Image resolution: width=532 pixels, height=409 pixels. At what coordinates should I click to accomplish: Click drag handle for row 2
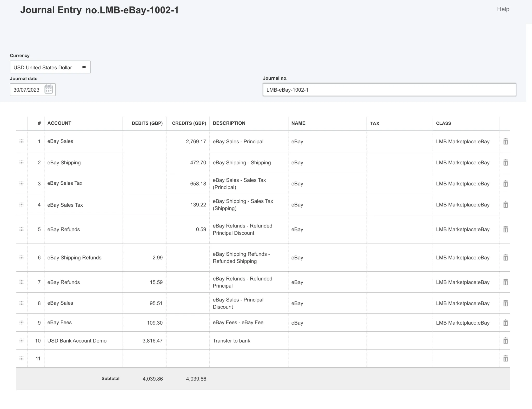pos(22,162)
